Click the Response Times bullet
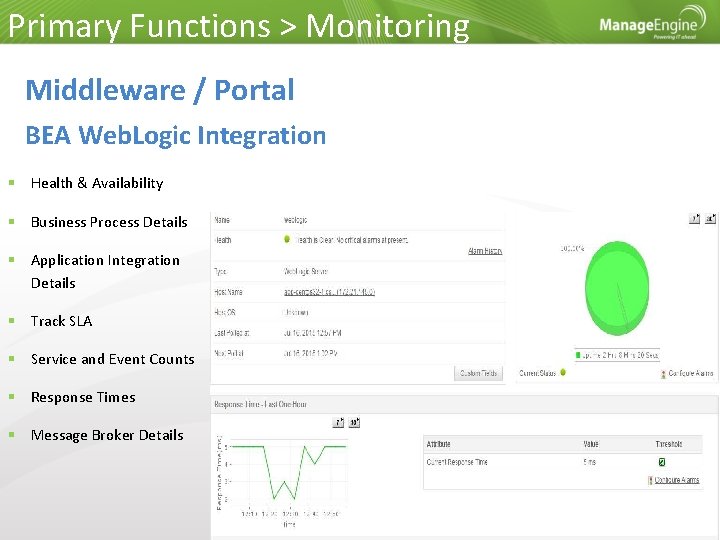This screenshot has width=720, height=540. [83, 397]
